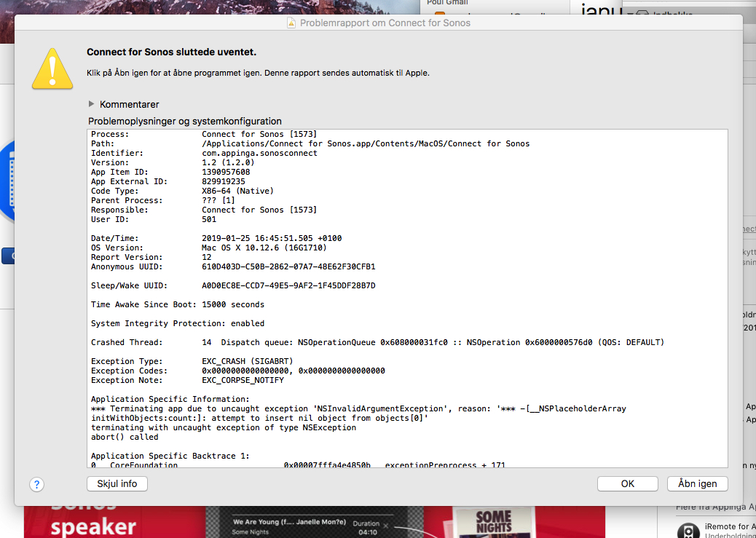This screenshot has width=756, height=538.
Task: Click the 'We Are Young' track title in background
Action: tap(289, 521)
